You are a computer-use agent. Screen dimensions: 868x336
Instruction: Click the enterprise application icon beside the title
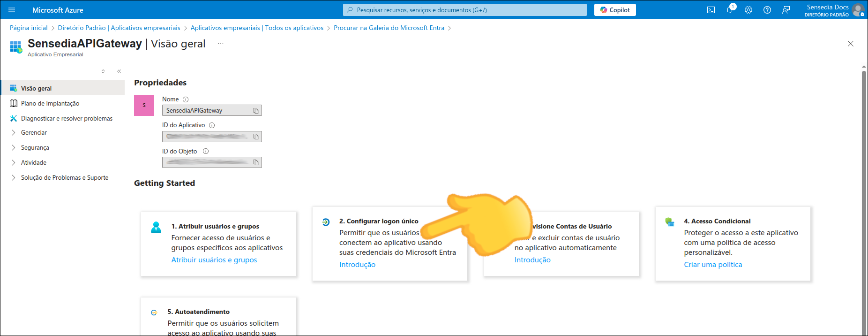16,47
